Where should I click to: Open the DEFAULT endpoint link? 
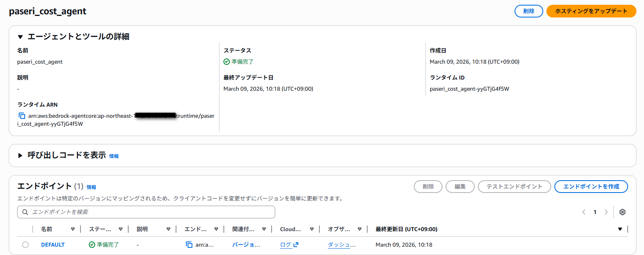53,245
